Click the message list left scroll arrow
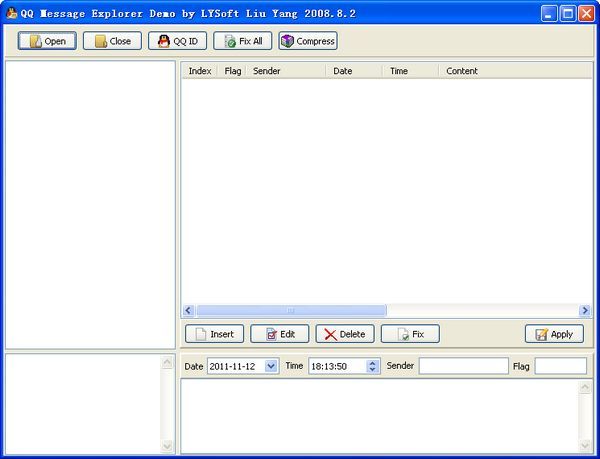The image size is (600, 459). [x=188, y=310]
